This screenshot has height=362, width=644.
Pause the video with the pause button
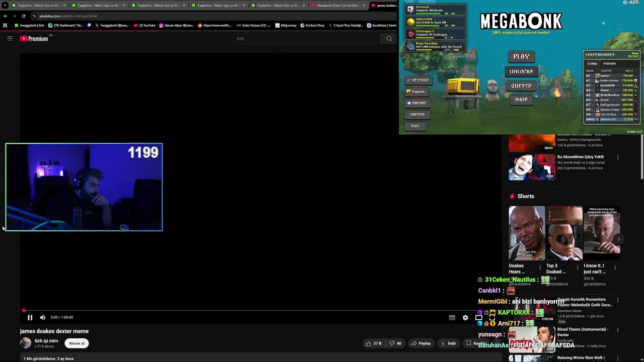coord(30,317)
